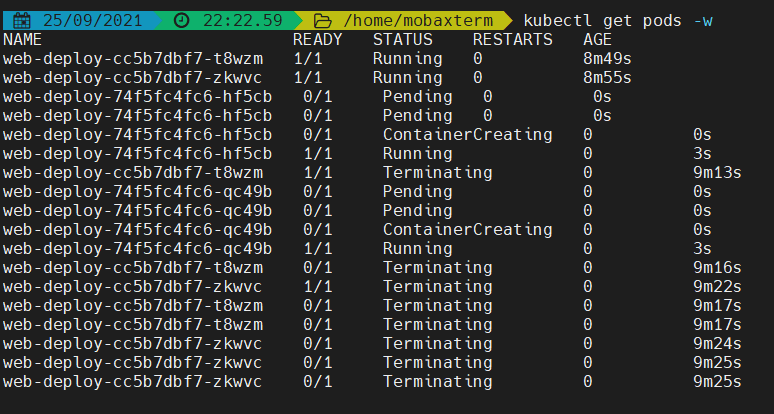The height and width of the screenshot is (414, 774).
Task: Click the READY column header
Action: pyautogui.click(x=317, y=40)
